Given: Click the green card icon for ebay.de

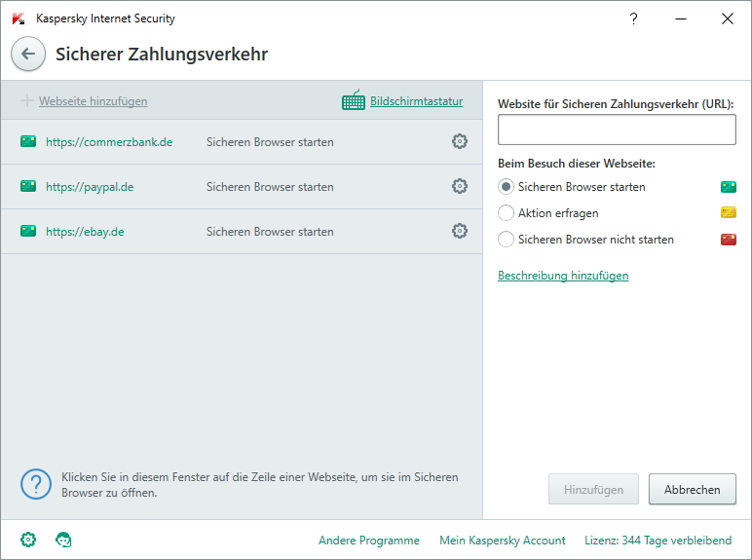Looking at the screenshot, I should tap(28, 231).
